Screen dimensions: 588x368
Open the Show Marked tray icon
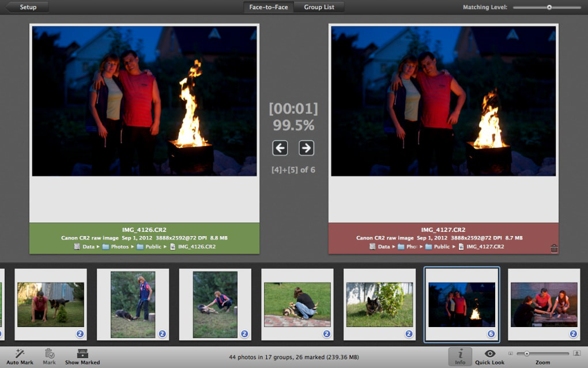point(82,354)
